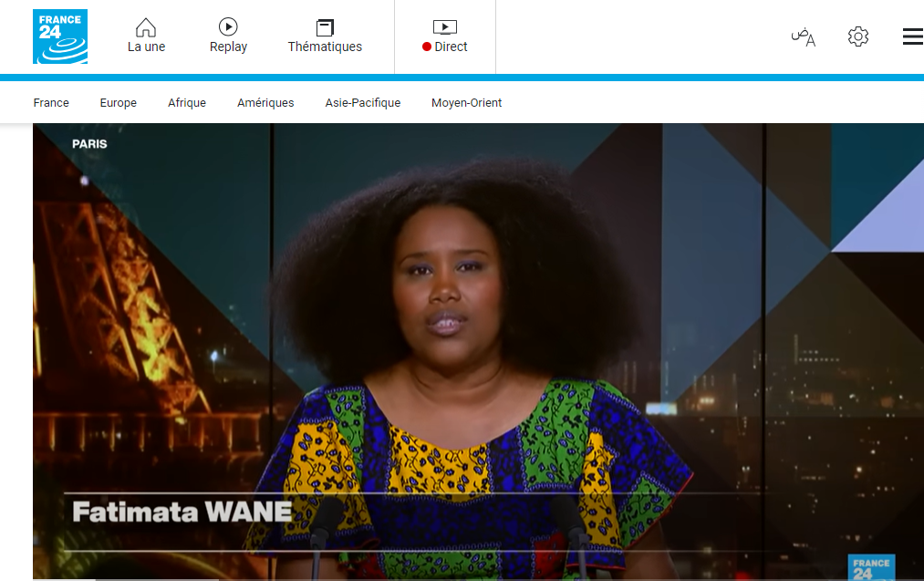This screenshot has height=581, width=924.
Task: Open the Thématiques icon
Action: [325, 27]
